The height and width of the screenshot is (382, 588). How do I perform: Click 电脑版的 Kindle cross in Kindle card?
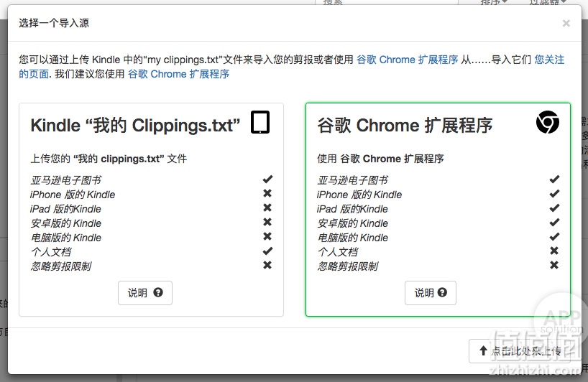pyautogui.click(x=267, y=236)
